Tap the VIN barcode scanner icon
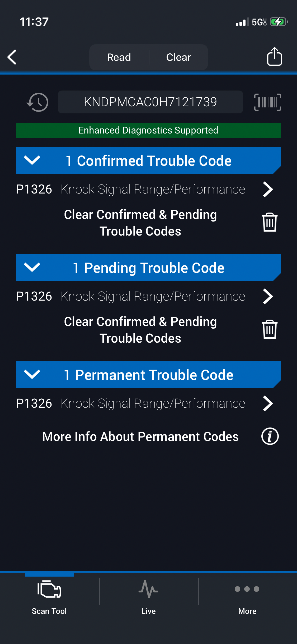Screen dimensions: 297x644 (x=267, y=102)
